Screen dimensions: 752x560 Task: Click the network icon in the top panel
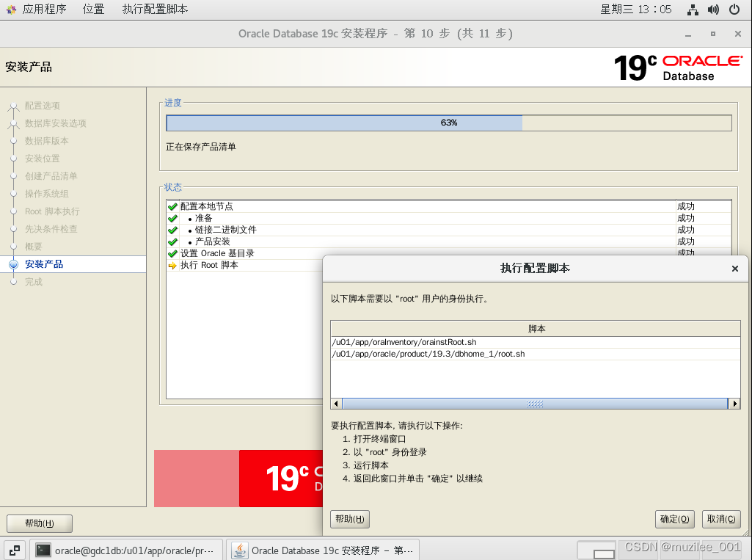pyautogui.click(x=693, y=10)
